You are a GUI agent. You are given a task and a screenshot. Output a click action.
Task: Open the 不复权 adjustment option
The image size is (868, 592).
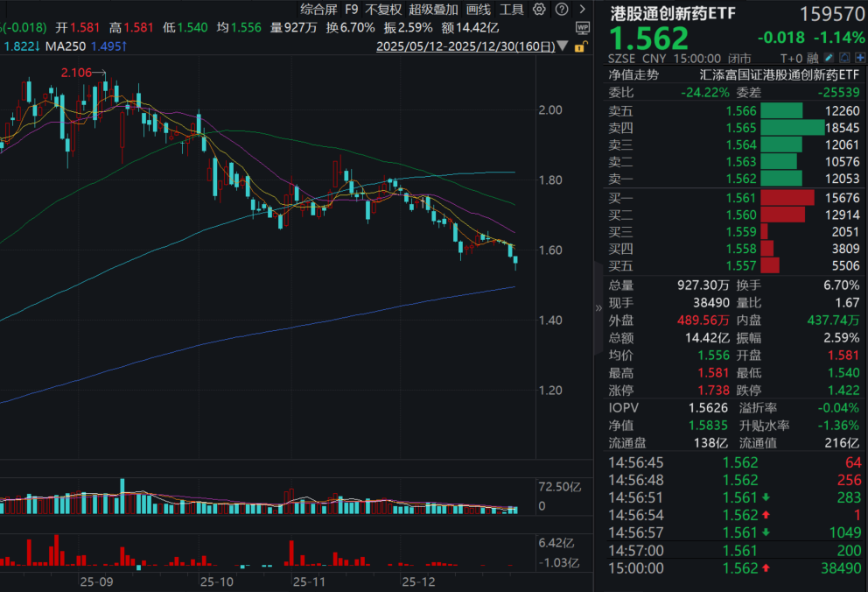click(386, 10)
